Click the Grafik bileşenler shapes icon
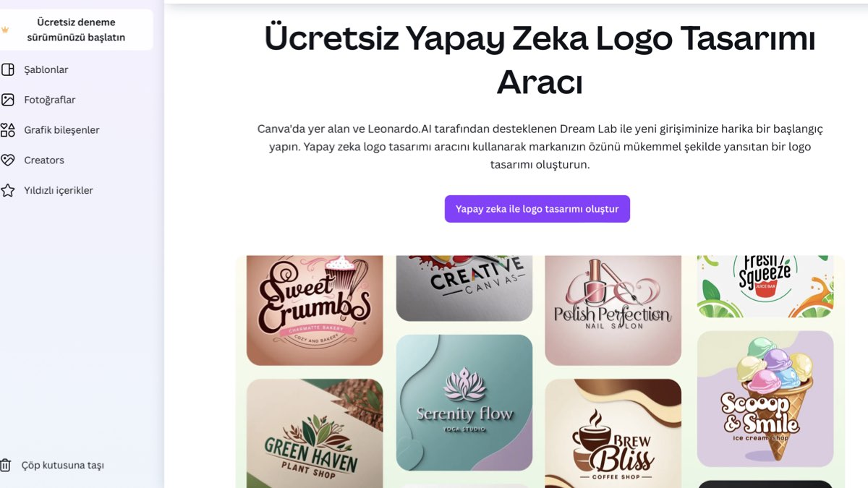The height and width of the screenshot is (488, 868). click(x=7, y=130)
